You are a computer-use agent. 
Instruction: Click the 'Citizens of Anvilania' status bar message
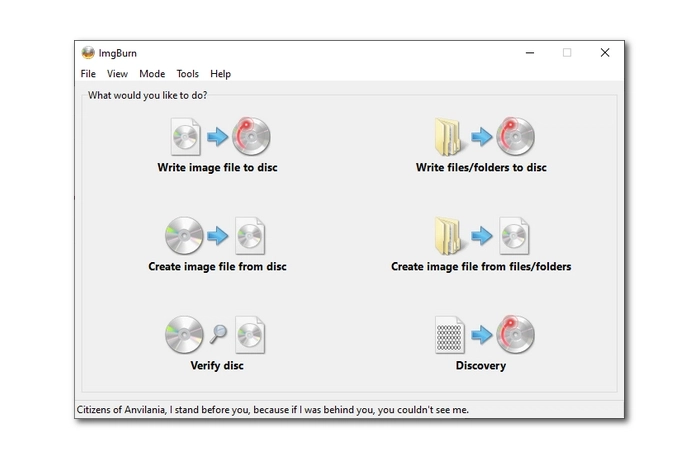point(272,410)
